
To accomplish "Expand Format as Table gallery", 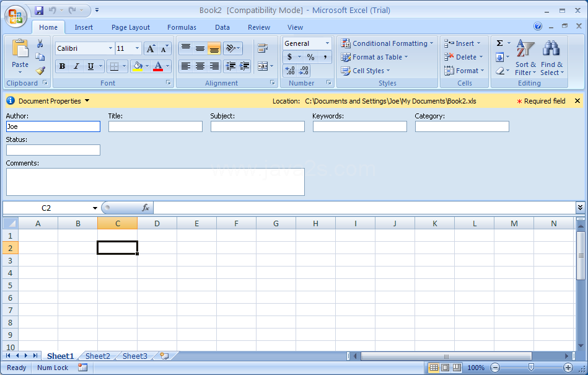I will (374, 57).
